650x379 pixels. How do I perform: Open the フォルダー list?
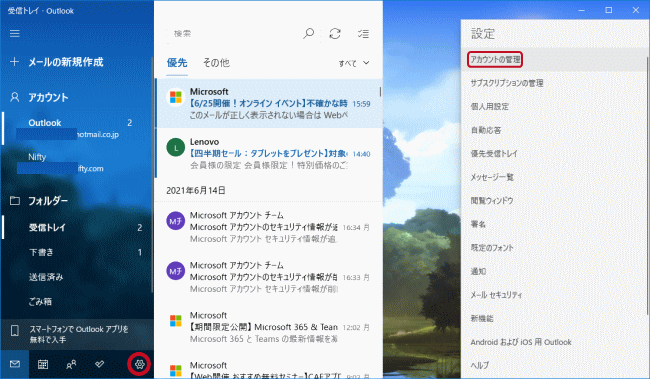click(48, 201)
